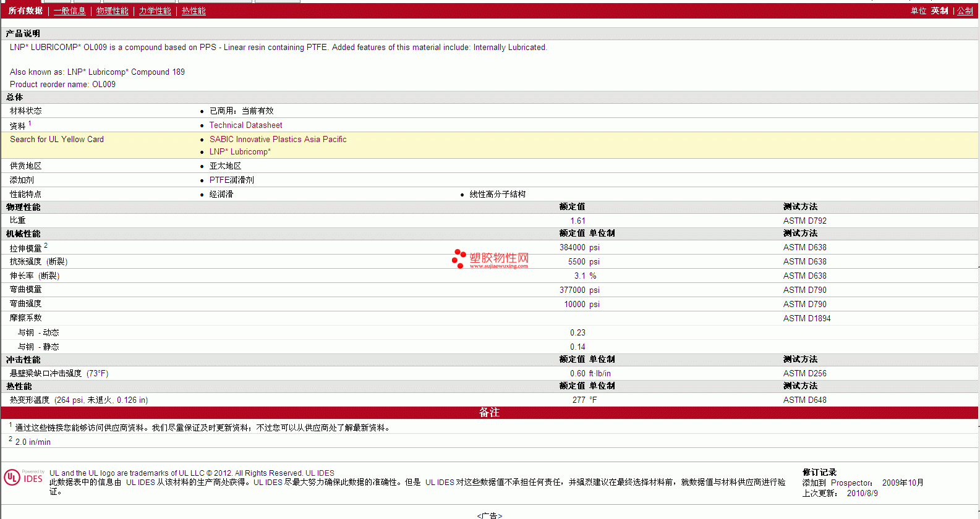Select the tensile strength value 5500
Screen dimensions: 980x519
tap(577, 262)
